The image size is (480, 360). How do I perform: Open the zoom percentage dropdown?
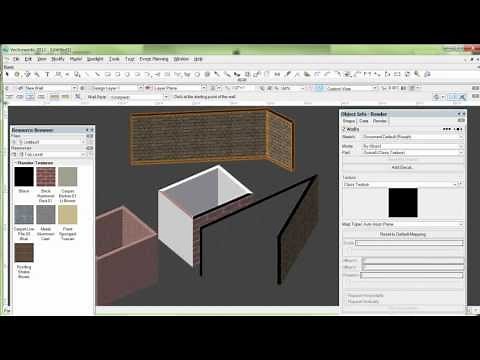tap(292, 88)
